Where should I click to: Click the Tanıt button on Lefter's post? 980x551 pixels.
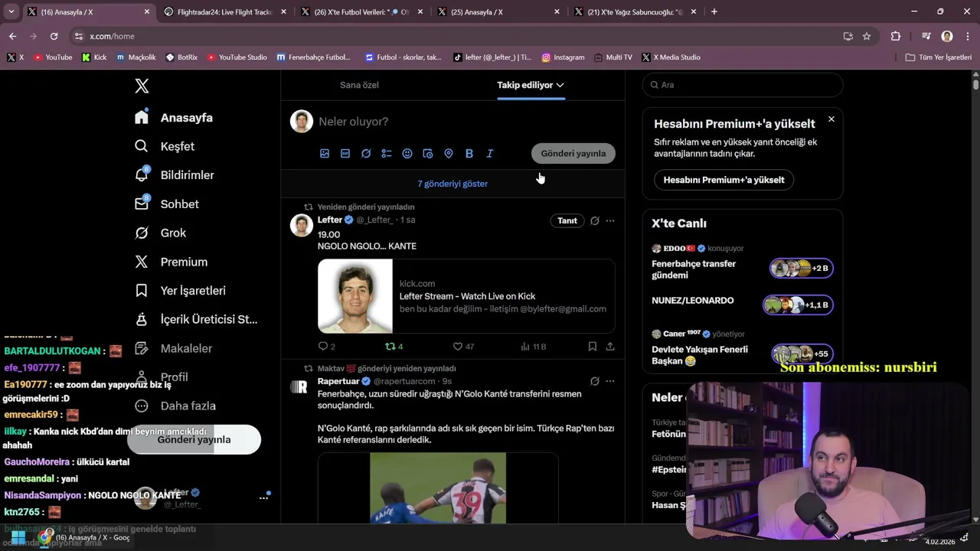(567, 220)
